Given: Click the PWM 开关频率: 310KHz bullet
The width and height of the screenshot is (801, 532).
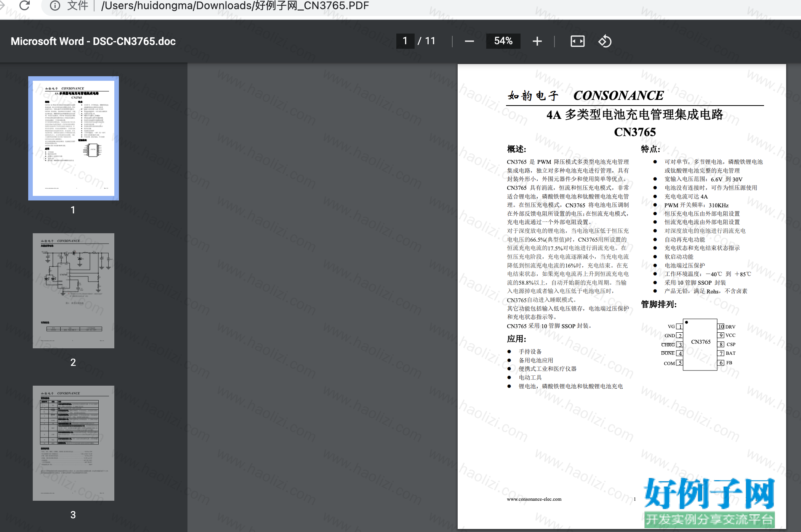Looking at the screenshot, I should click(x=696, y=205).
